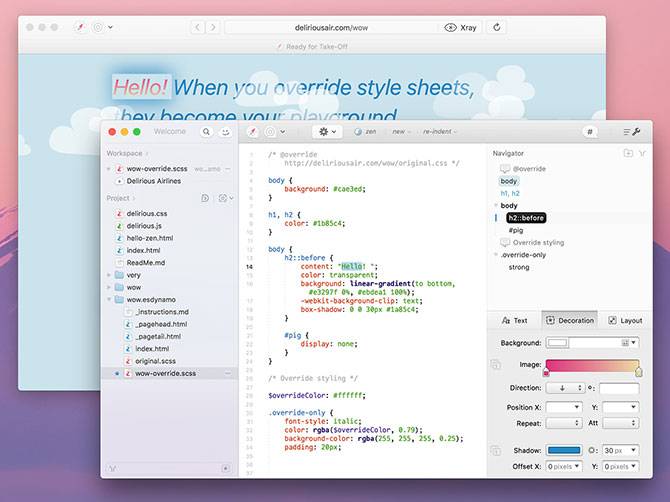Switch to the Text tab
The image size is (670, 502).
click(514, 320)
